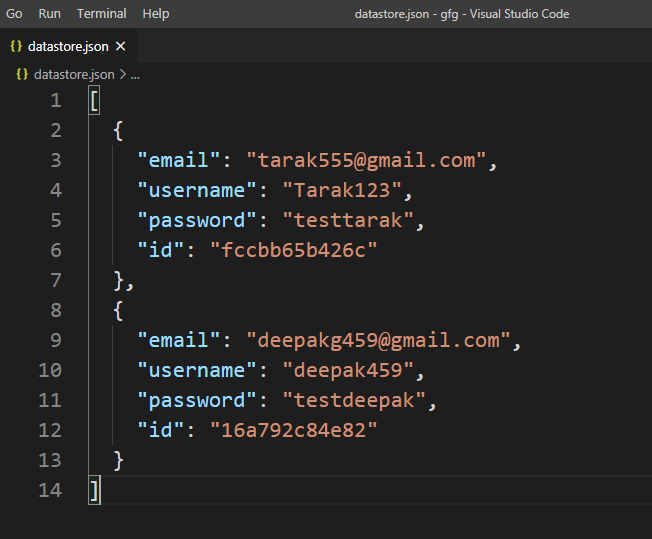652x539 pixels.
Task: Open the Run menu
Action: 49,14
